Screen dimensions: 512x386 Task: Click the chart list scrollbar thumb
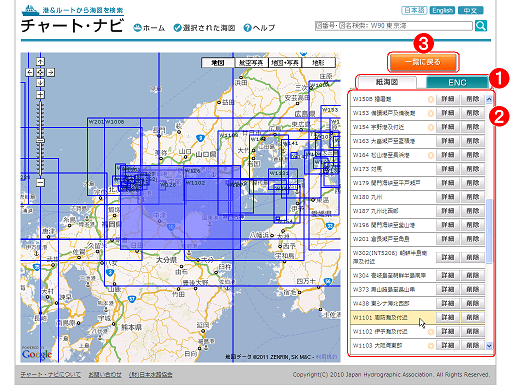click(x=489, y=231)
